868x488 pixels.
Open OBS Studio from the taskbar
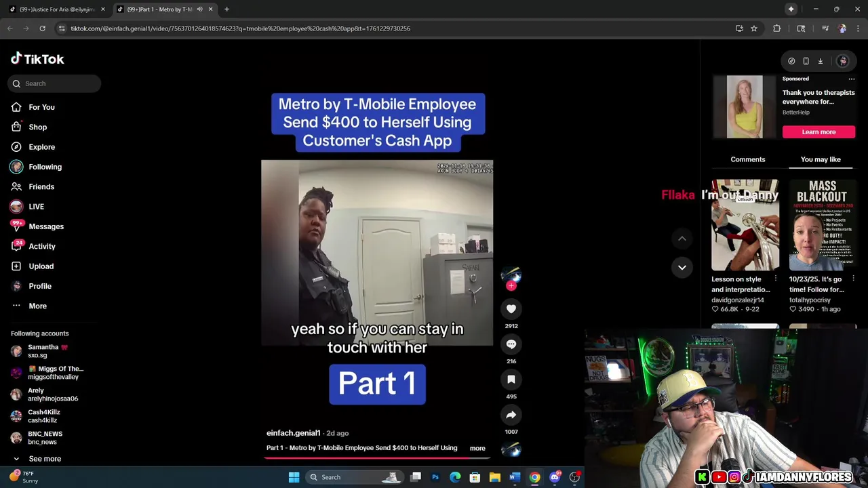pos(575,477)
